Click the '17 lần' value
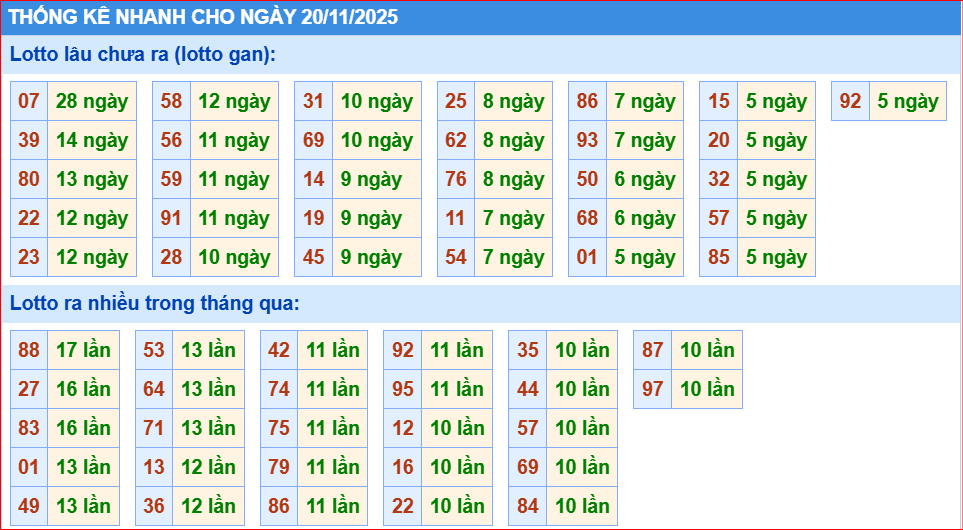This screenshot has width=963, height=530. [84, 351]
